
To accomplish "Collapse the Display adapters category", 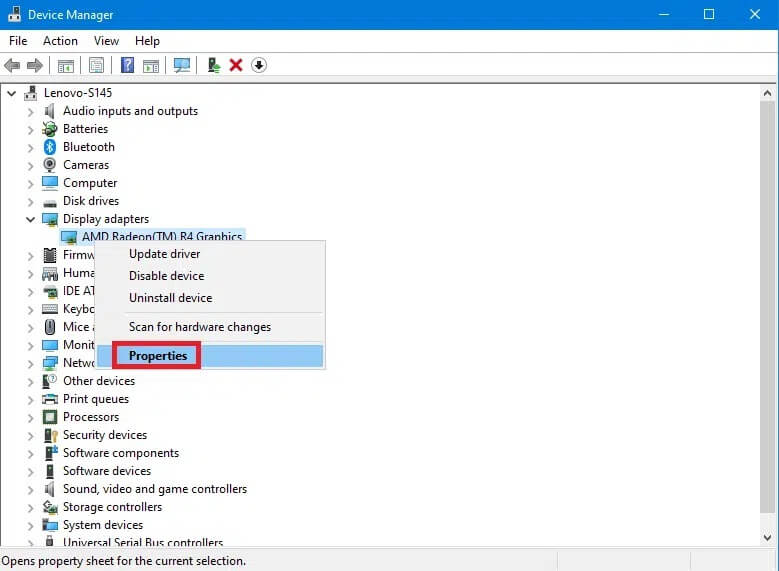I will tap(31, 219).
